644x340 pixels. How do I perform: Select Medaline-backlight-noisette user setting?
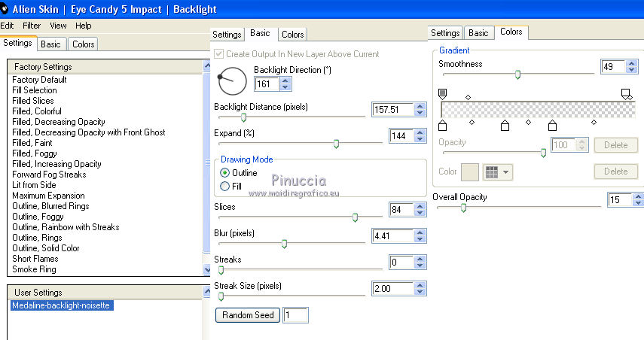coord(61,305)
